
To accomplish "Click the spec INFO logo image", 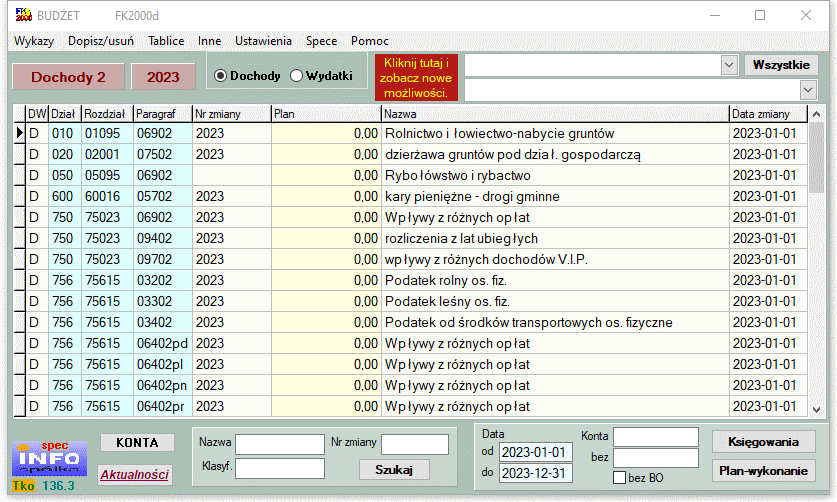I will 50,458.
